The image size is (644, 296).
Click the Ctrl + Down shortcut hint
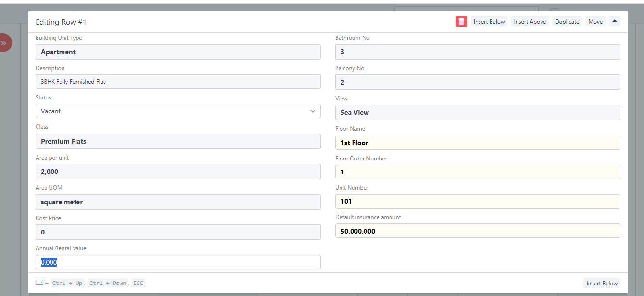point(108,283)
